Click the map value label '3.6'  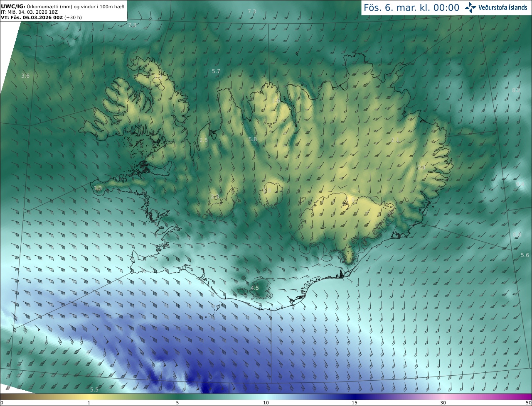[25, 76]
